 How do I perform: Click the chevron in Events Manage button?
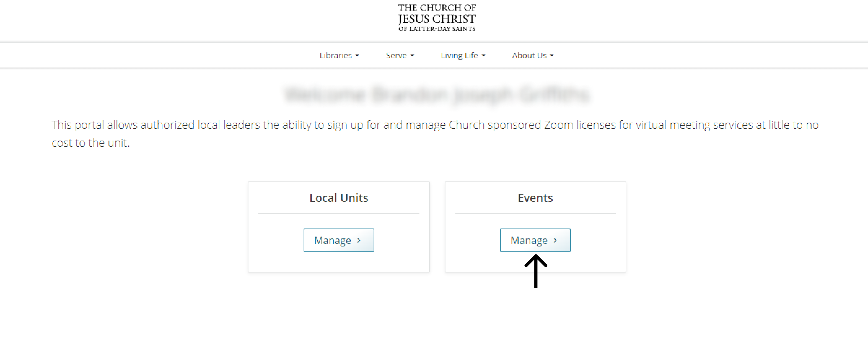(x=555, y=240)
